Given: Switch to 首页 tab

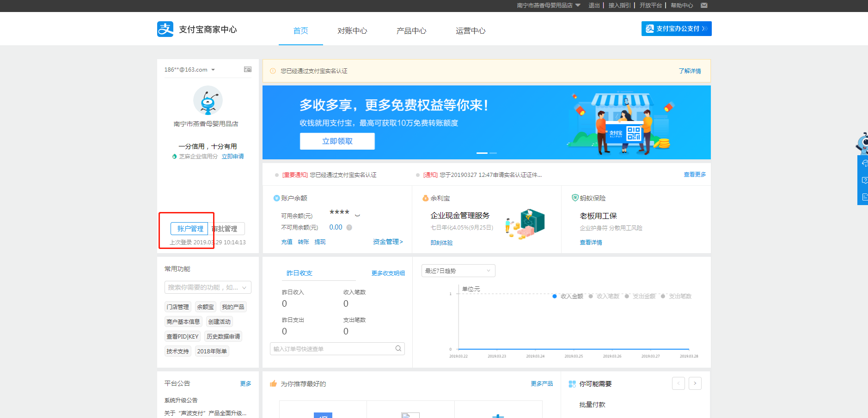Looking at the screenshot, I should tap(301, 31).
